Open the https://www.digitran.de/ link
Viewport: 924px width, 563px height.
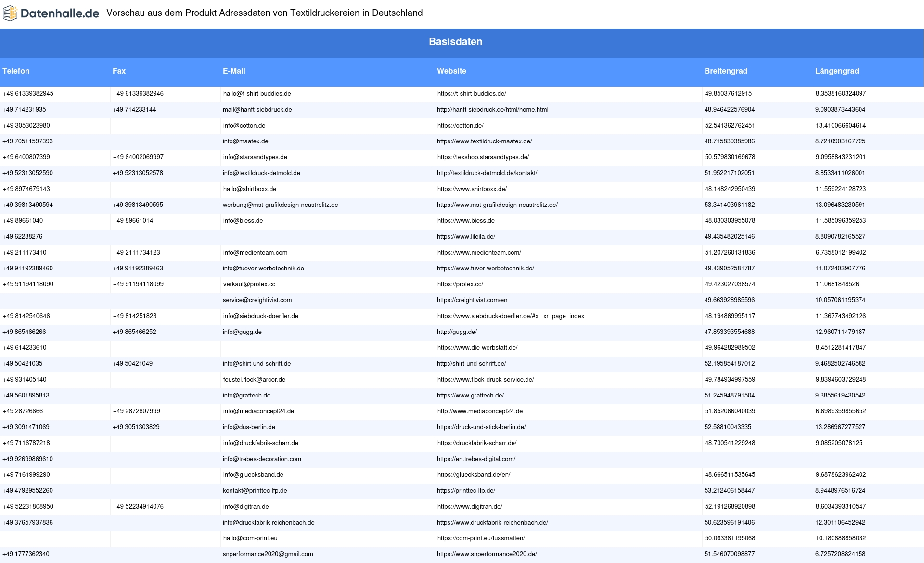tap(470, 507)
